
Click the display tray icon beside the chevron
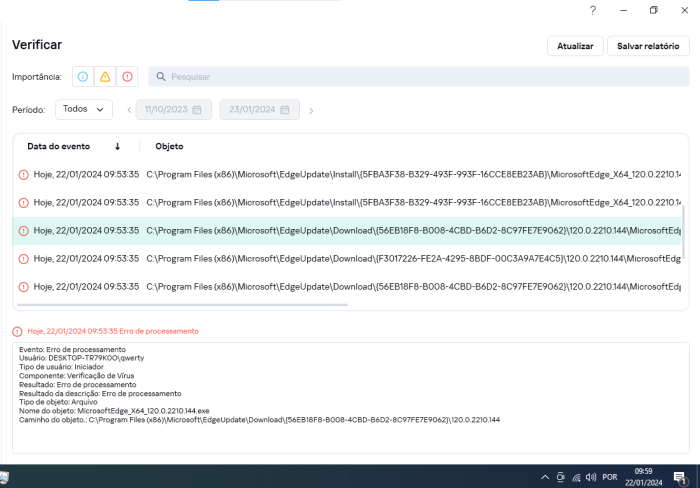point(561,477)
